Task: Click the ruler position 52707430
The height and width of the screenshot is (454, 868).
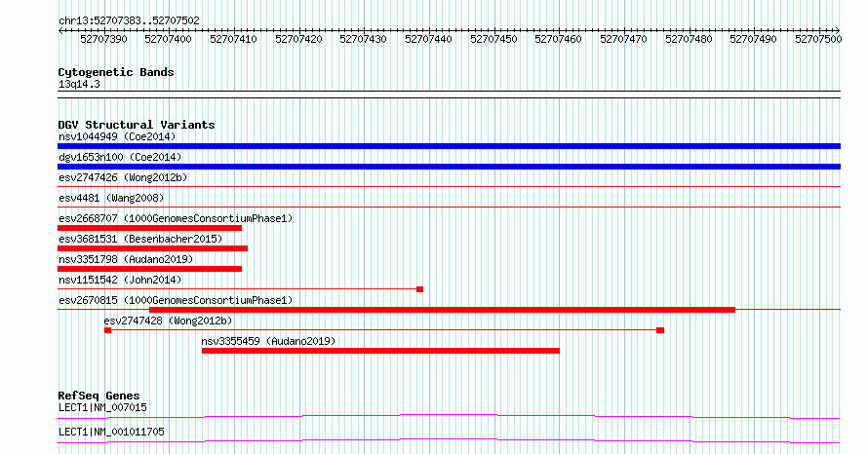Action: pyautogui.click(x=363, y=39)
